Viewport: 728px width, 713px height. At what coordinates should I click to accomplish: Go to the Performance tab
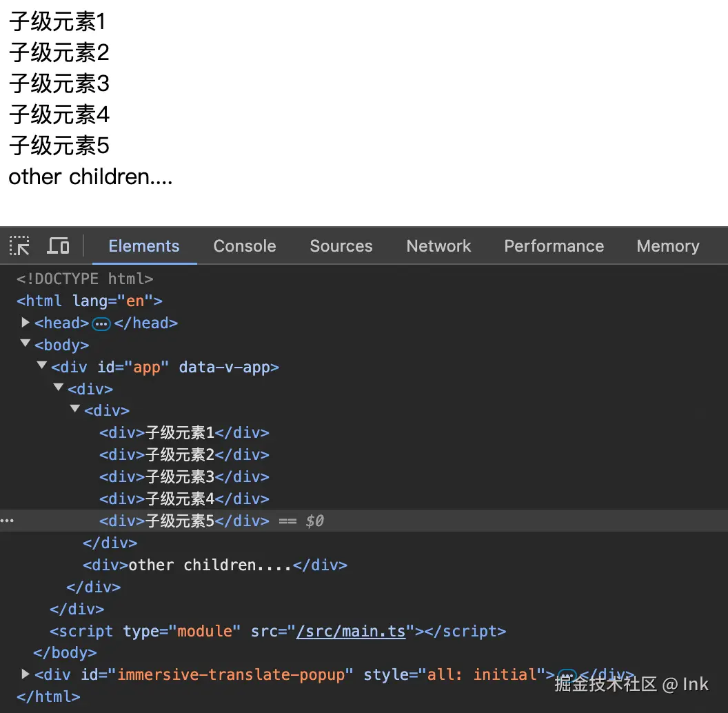(554, 245)
